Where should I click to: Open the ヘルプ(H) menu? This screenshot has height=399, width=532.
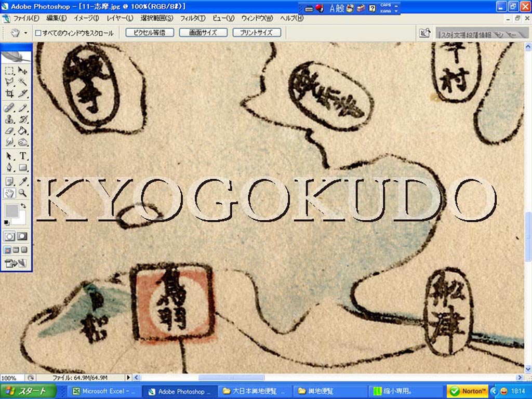[292, 18]
